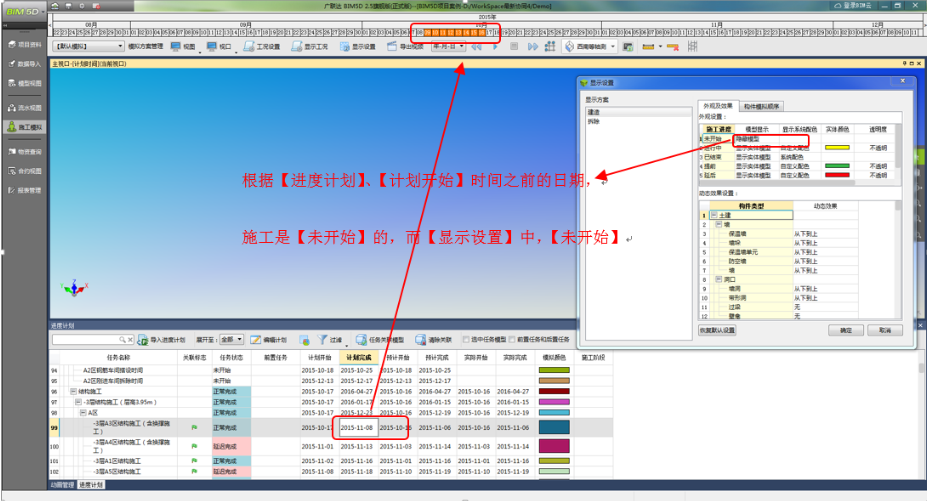Select 建造 in the 显示方案 list

pyautogui.click(x=638, y=112)
